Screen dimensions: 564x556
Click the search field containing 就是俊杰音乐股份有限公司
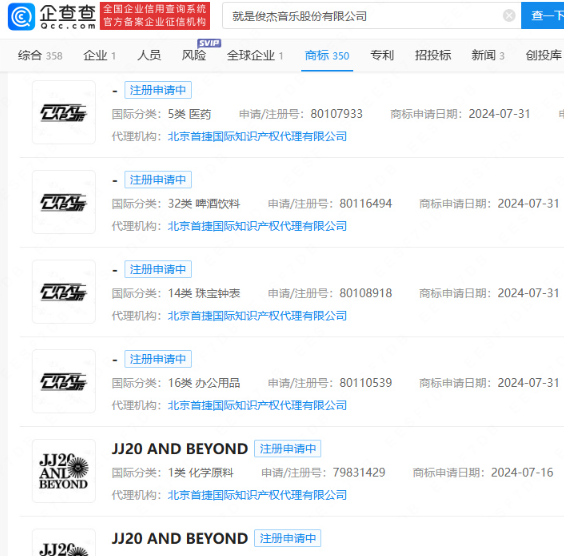[x=372, y=16]
